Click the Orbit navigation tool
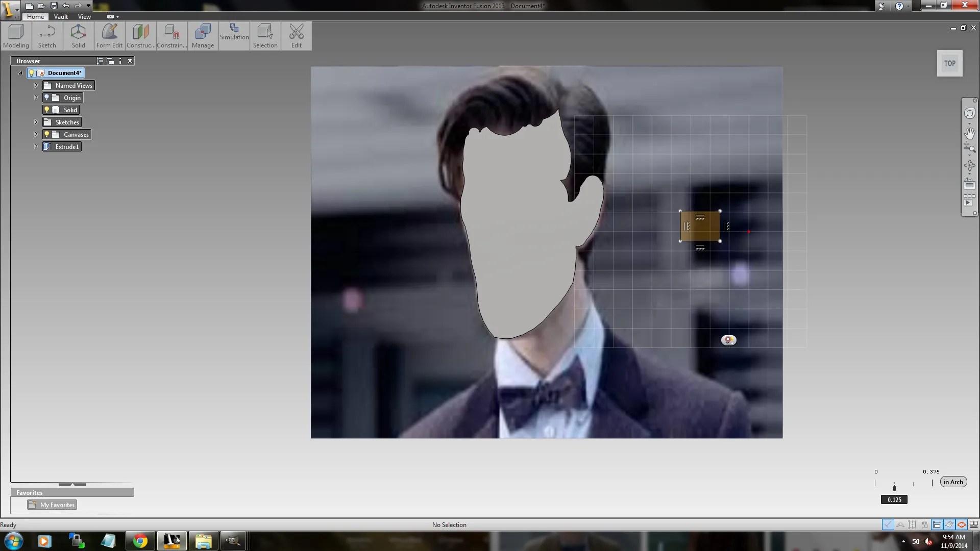Screen dimensions: 980x551 pos(969,166)
